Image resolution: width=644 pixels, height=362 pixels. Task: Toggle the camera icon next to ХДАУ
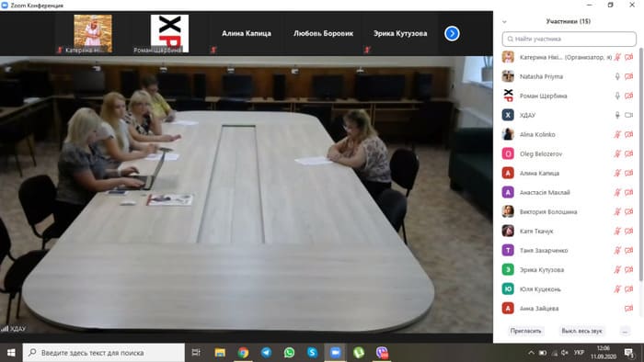628,115
